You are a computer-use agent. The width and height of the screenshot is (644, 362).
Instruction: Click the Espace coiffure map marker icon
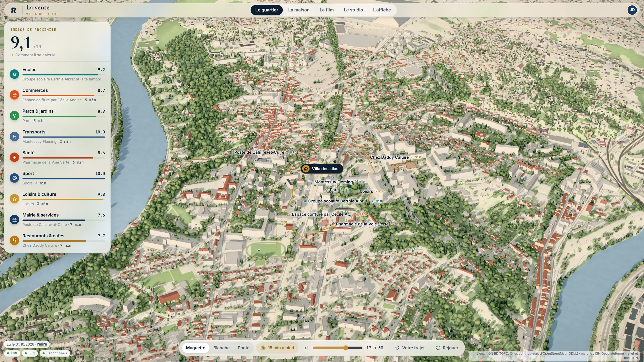[x=288, y=214]
